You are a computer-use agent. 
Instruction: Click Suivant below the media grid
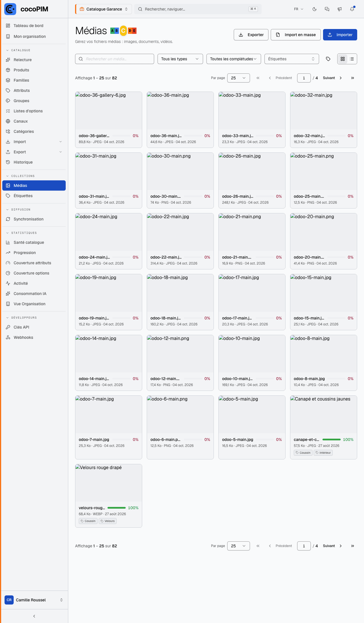333,546
